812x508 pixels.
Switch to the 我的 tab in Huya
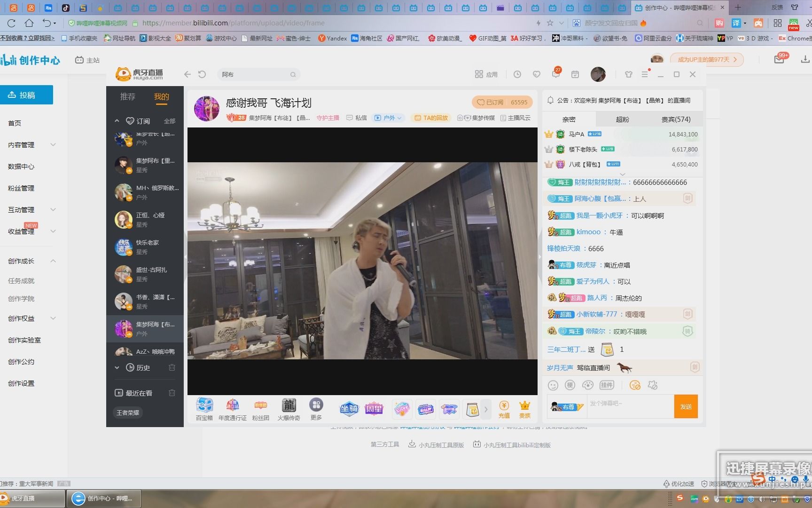tap(161, 96)
